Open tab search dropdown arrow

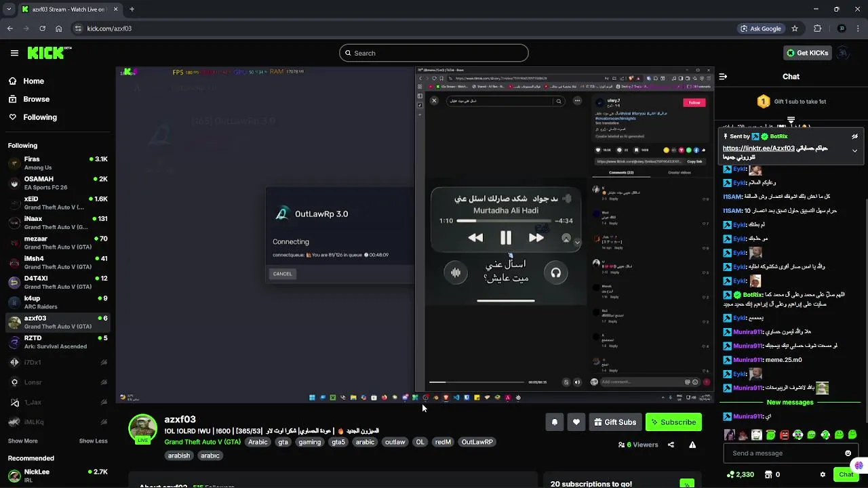click(x=7, y=9)
